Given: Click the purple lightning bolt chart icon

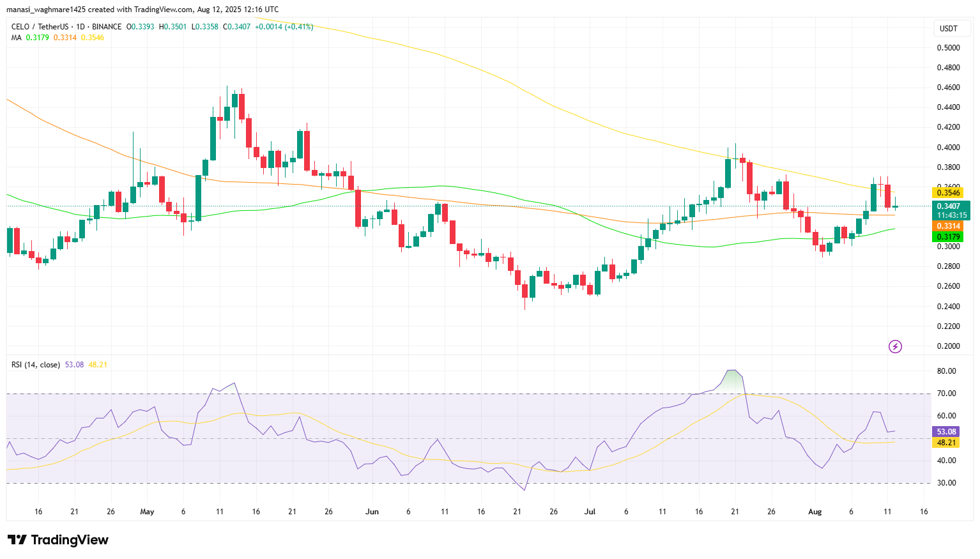Looking at the screenshot, I should pyautogui.click(x=895, y=346).
